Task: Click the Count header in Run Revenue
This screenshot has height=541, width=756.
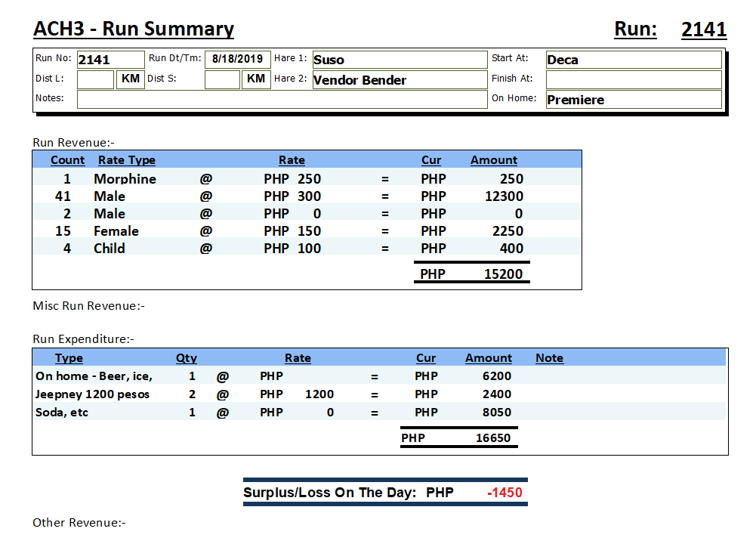Action: tap(67, 160)
